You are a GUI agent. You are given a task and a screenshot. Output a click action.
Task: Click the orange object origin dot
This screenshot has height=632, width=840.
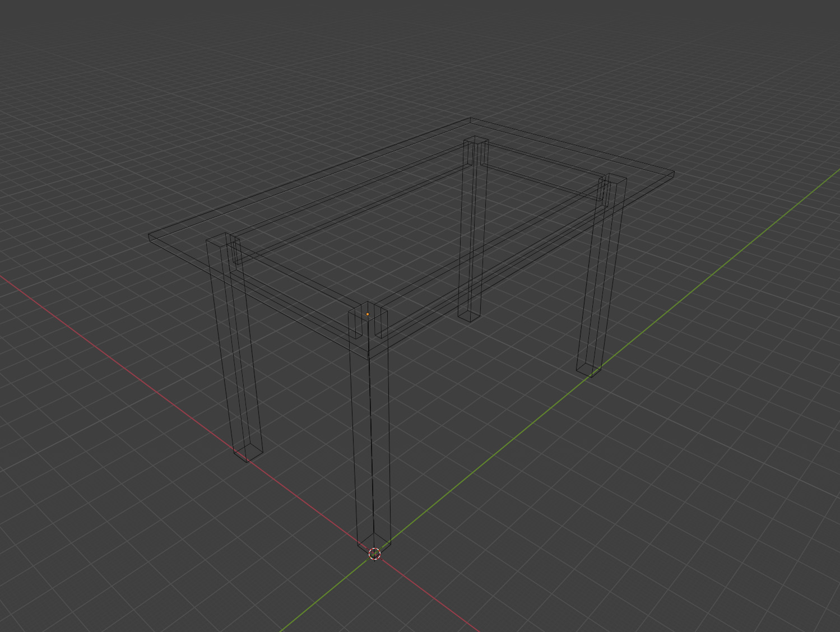(368, 314)
